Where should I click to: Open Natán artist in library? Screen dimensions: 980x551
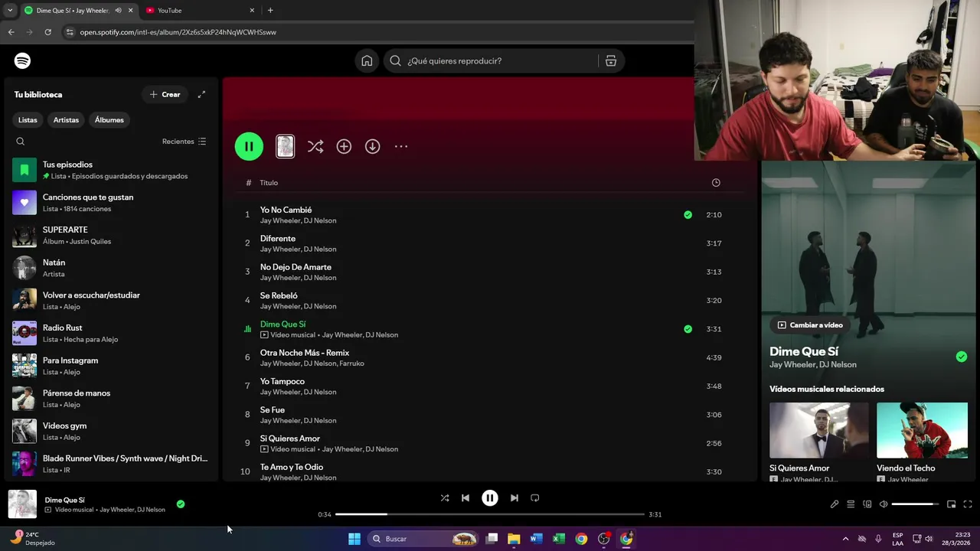[x=111, y=268]
